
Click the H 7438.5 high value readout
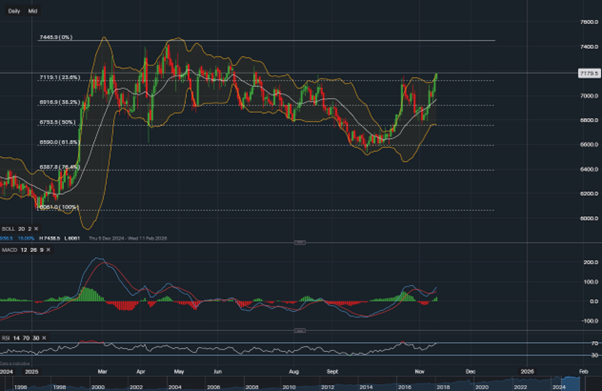50,239
